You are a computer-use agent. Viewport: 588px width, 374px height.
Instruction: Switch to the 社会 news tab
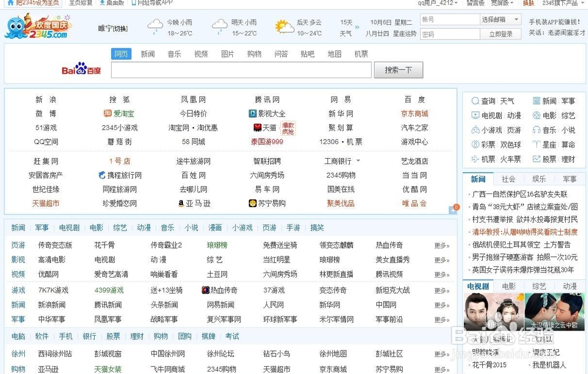pos(509,179)
